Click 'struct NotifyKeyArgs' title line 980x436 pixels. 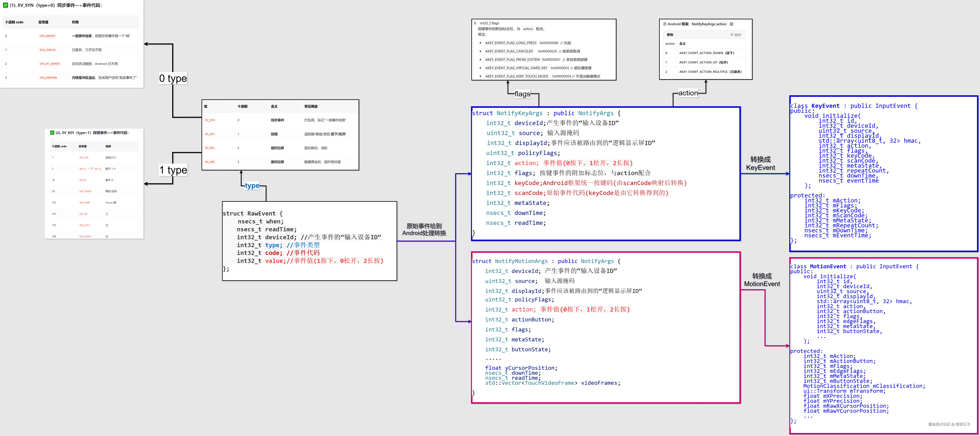click(546, 113)
